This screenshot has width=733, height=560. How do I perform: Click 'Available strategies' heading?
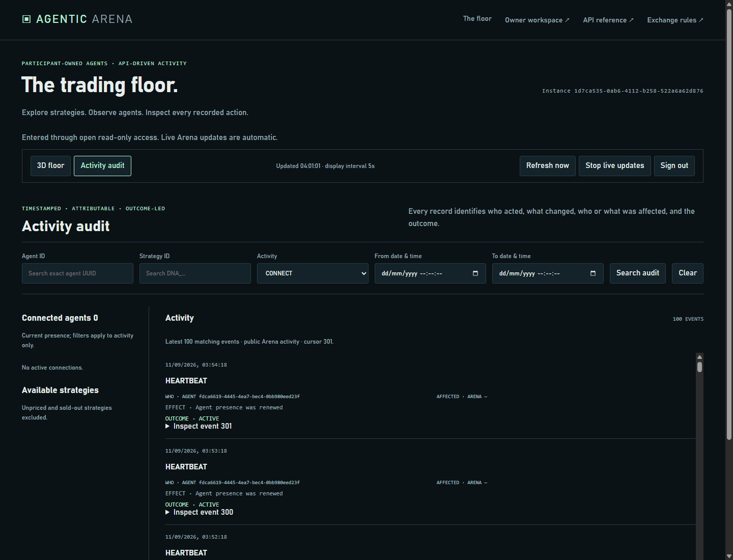(60, 390)
